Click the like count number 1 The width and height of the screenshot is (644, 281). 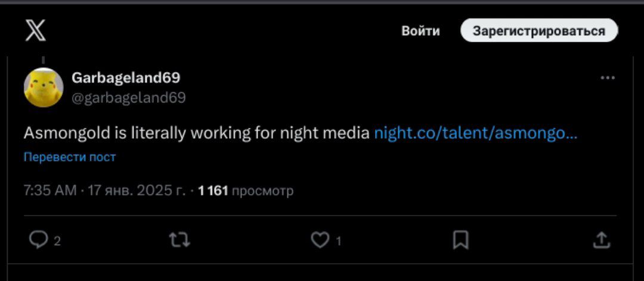click(339, 241)
